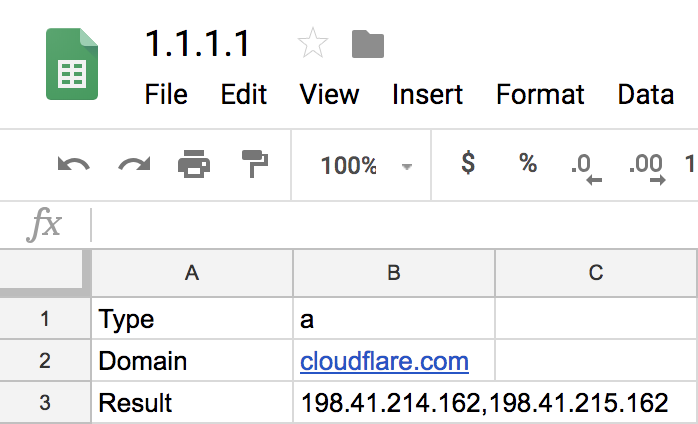Redo the last action
The image size is (698, 424).
pyautogui.click(x=133, y=164)
